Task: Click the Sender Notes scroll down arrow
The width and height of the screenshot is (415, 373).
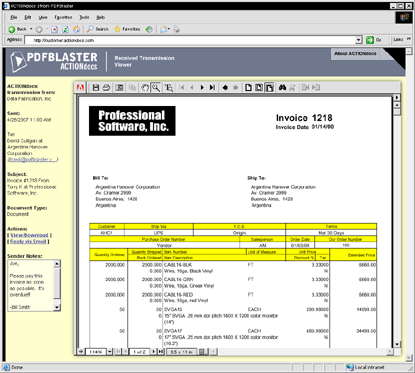Action: coord(57,307)
